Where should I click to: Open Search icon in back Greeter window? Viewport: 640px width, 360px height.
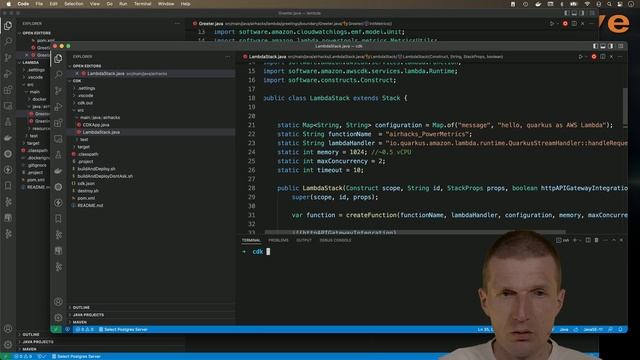coord(8,42)
